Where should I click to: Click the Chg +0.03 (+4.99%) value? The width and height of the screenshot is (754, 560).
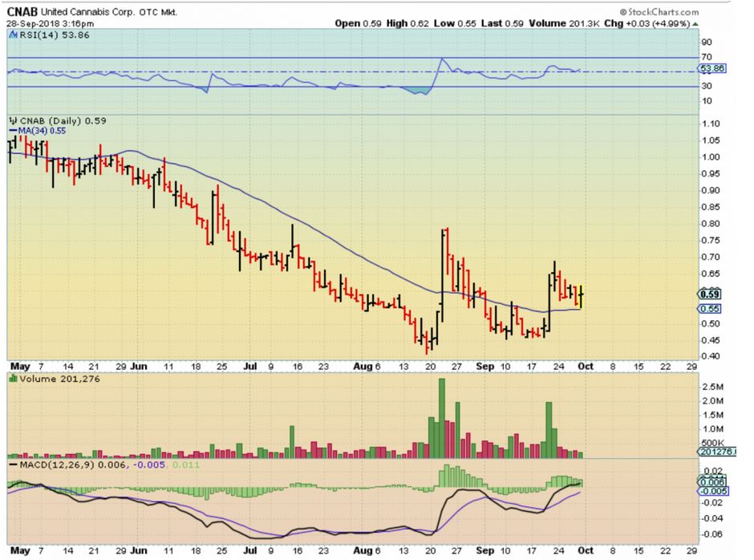click(x=647, y=23)
